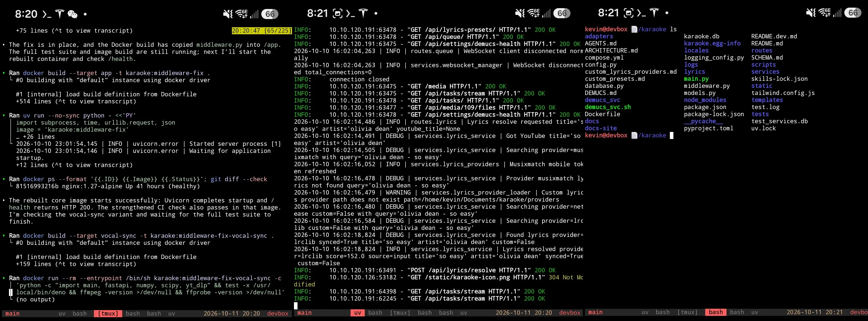
Task: Click the '+12 lines (^t to view transcript)' line
Action: [74, 165]
